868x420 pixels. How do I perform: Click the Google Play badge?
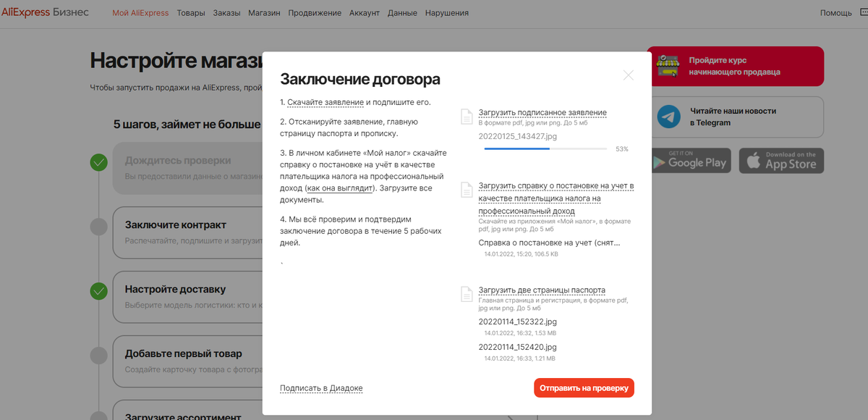click(689, 160)
